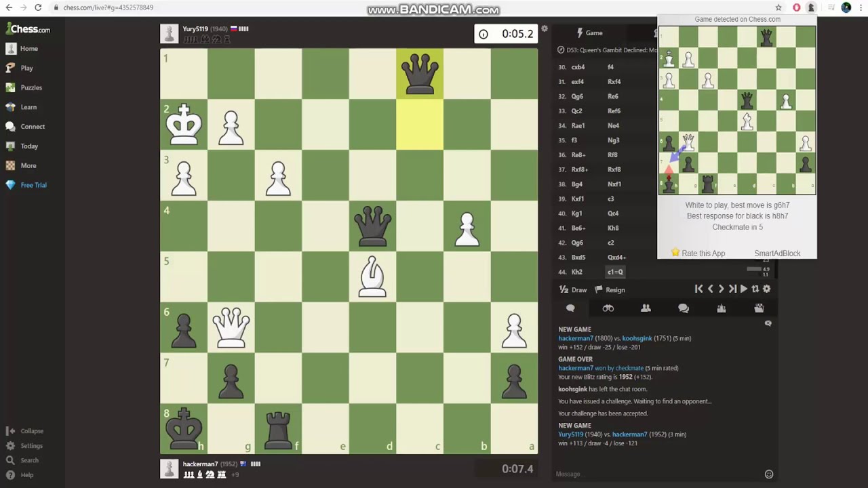
Task: Open Search in the sidebar
Action: click(23, 460)
